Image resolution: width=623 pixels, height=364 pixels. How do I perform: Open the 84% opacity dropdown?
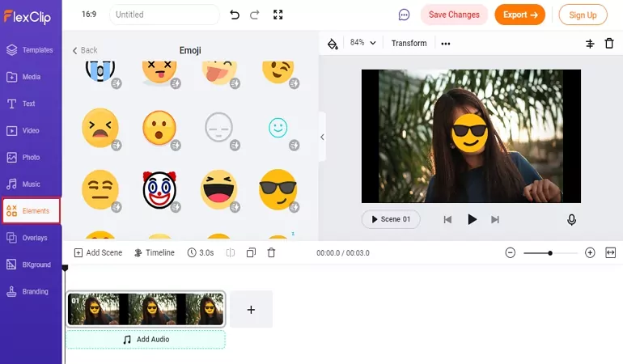[x=362, y=43]
